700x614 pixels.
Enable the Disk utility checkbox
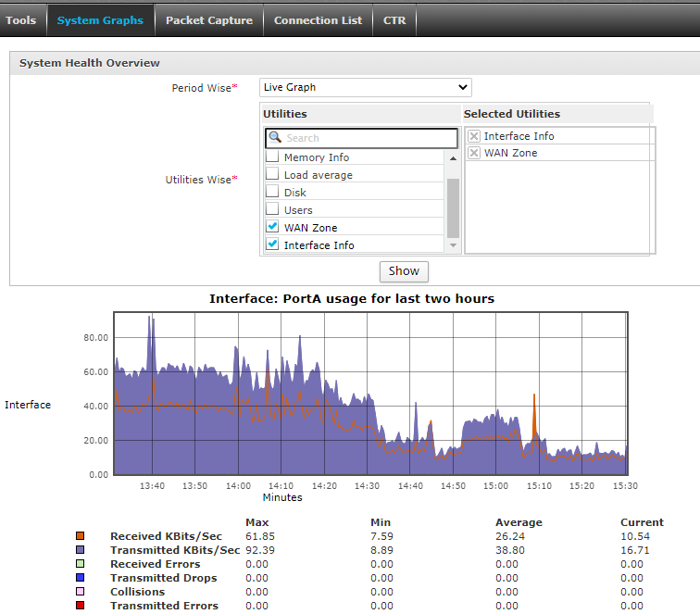(x=272, y=192)
